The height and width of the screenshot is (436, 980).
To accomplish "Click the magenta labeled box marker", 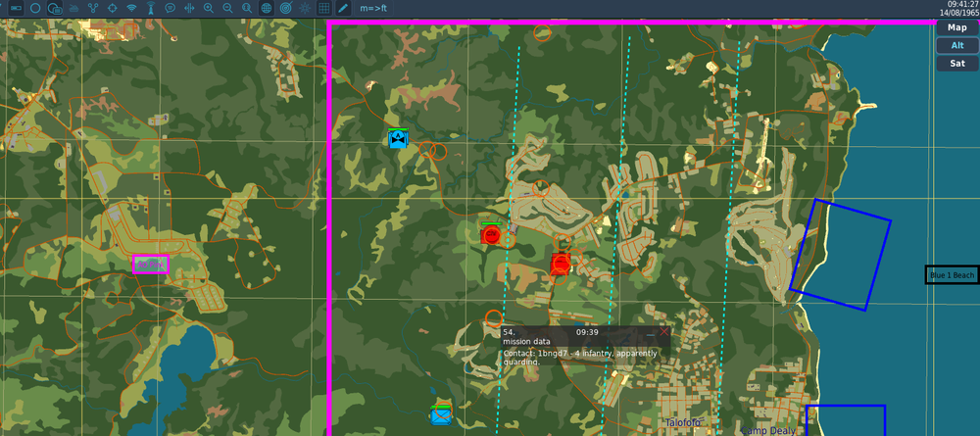I will pos(151,265).
